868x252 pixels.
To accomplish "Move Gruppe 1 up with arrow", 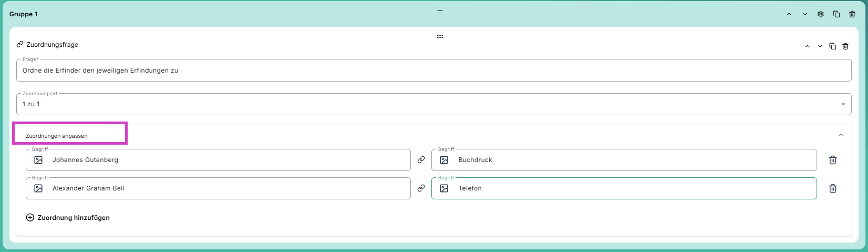I will tap(789, 14).
